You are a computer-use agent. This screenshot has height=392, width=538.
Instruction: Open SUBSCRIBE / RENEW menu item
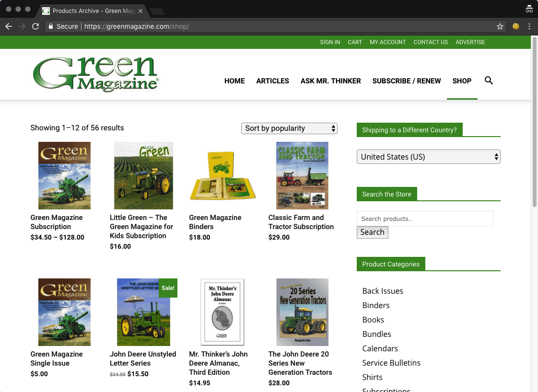[x=407, y=81]
